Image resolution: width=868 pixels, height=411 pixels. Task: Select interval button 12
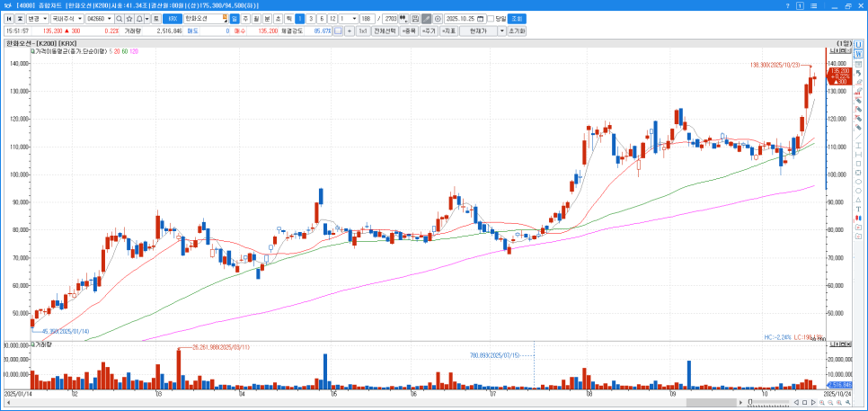[x=332, y=18]
